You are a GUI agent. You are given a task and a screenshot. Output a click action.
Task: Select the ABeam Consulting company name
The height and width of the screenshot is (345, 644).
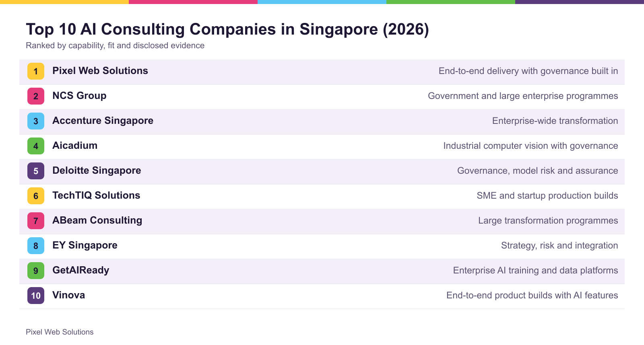coord(97,220)
